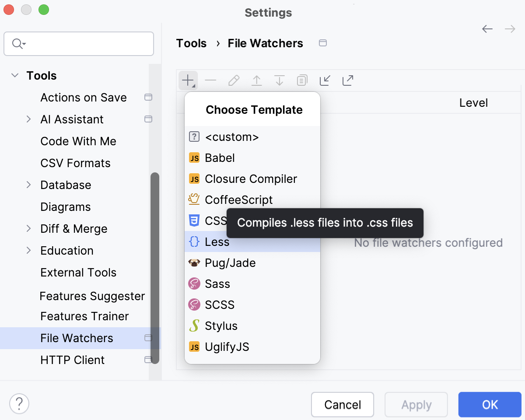Click the Export watchers icon

click(x=347, y=80)
